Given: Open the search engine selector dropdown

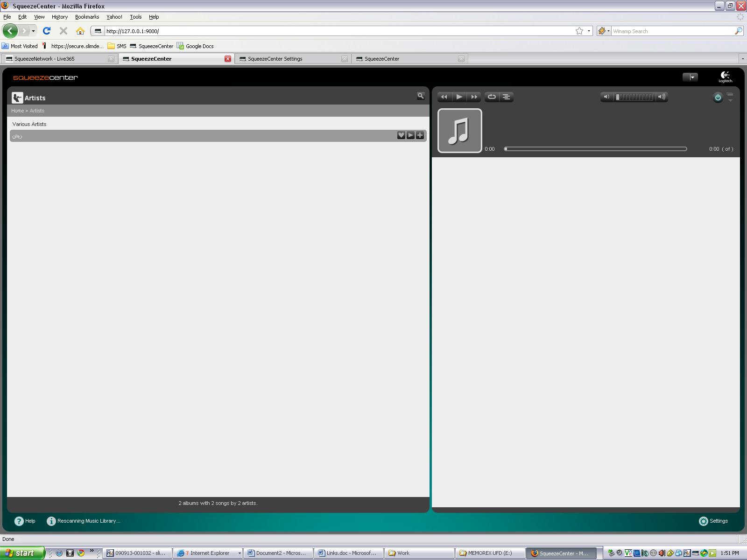Looking at the screenshot, I should pyautogui.click(x=604, y=31).
